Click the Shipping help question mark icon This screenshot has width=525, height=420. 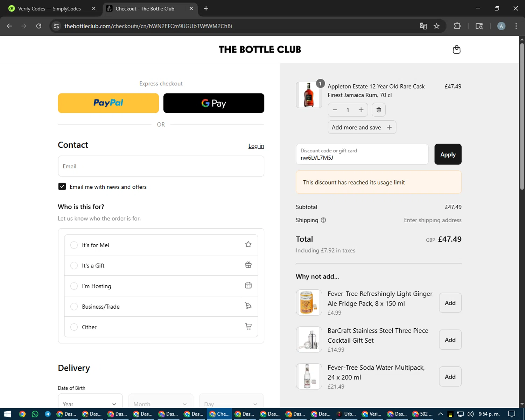click(x=323, y=220)
